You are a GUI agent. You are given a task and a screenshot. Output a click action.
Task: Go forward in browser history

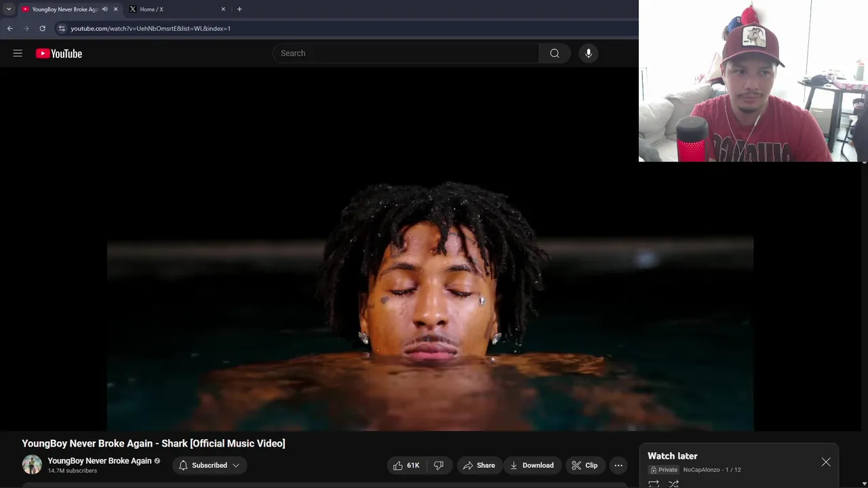point(26,28)
